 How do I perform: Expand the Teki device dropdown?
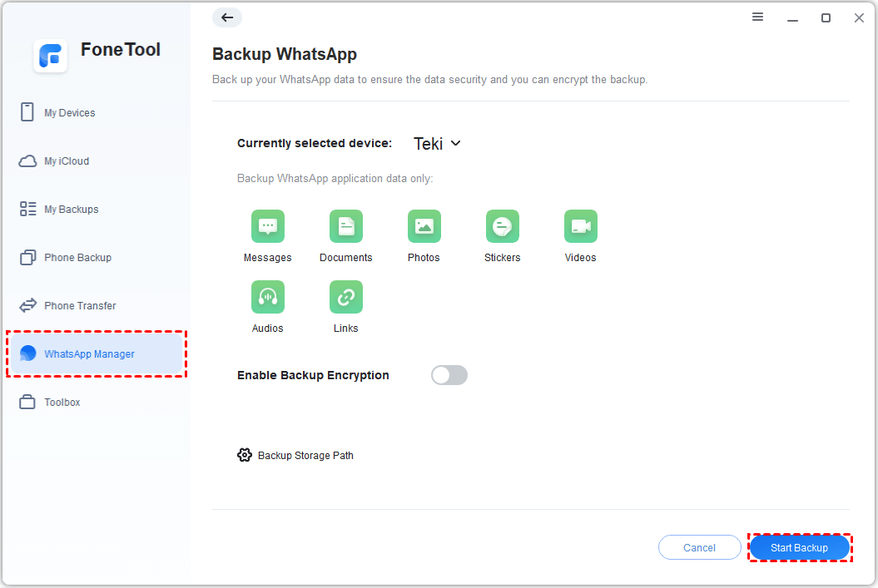[437, 144]
